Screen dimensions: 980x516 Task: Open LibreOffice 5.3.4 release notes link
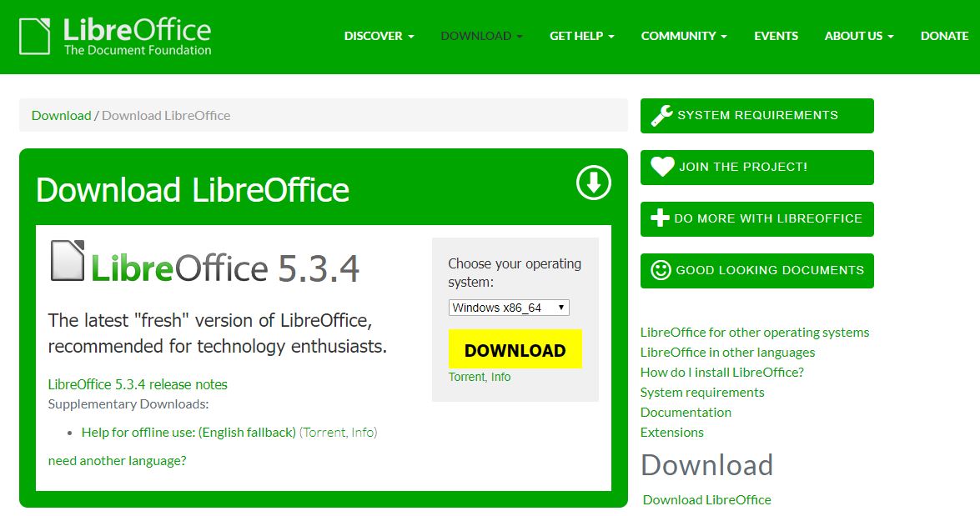(138, 384)
